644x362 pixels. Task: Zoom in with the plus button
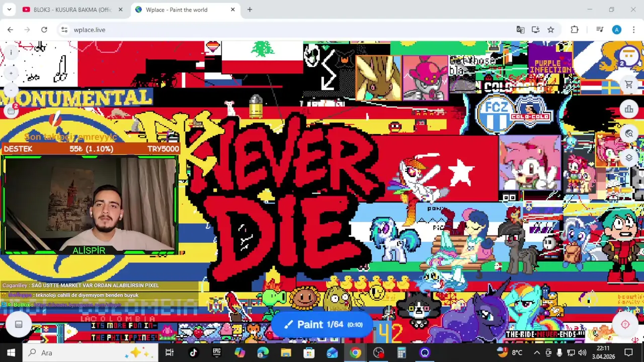(11, 73)
